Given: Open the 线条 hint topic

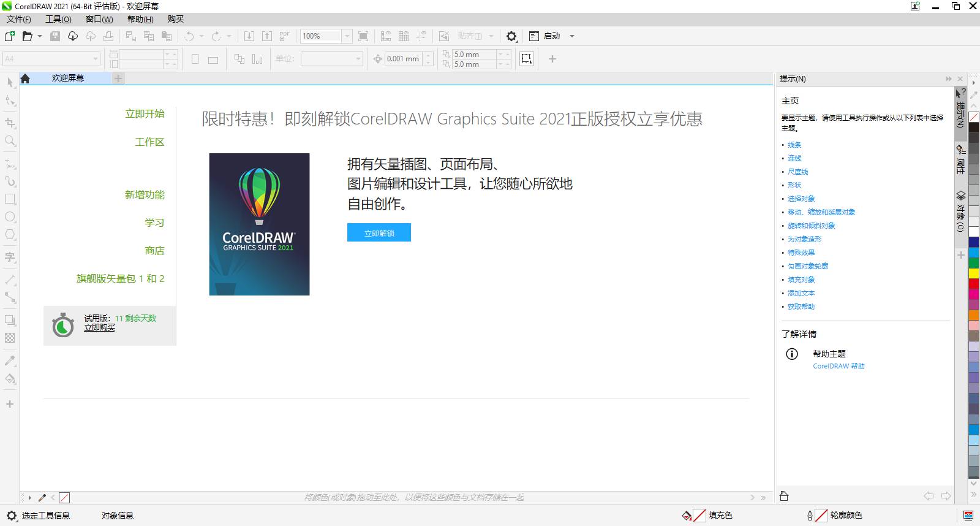Looking at the screenshot, I should 794,145.
